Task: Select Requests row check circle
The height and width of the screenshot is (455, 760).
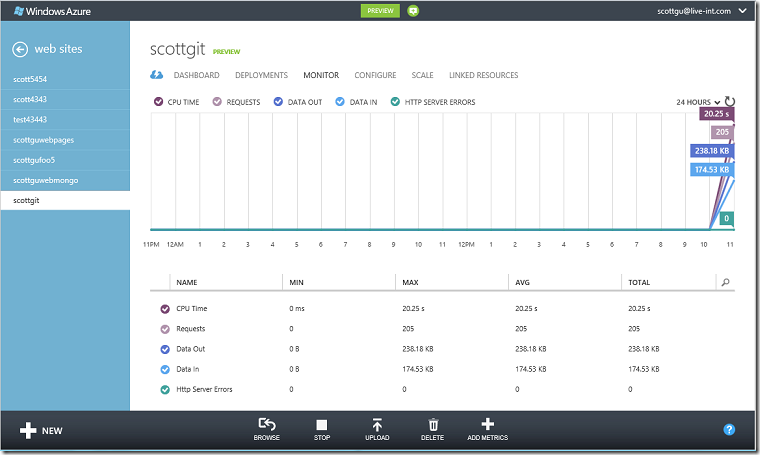Action: coord(165,329)
